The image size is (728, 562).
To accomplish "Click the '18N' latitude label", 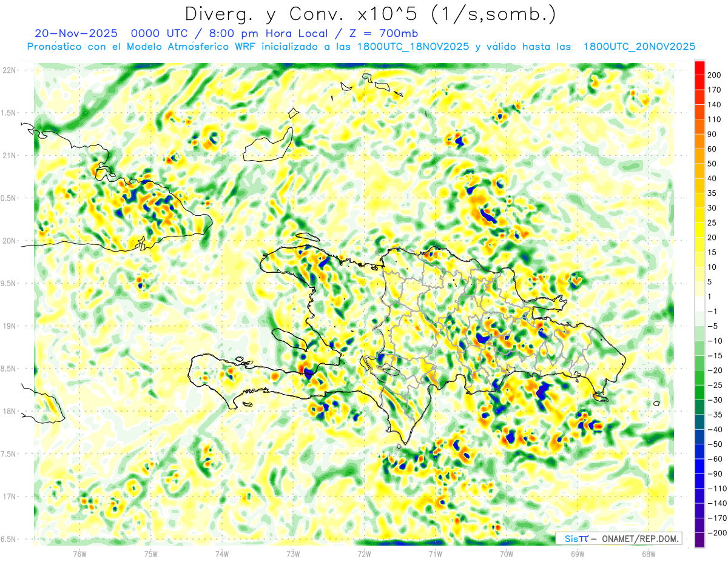I will coord(9,412).
